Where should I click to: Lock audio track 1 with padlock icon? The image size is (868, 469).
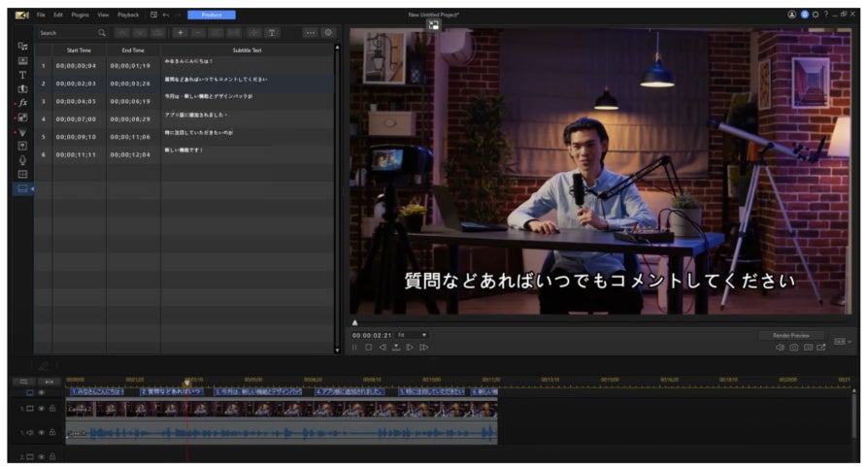pos(52,433)
